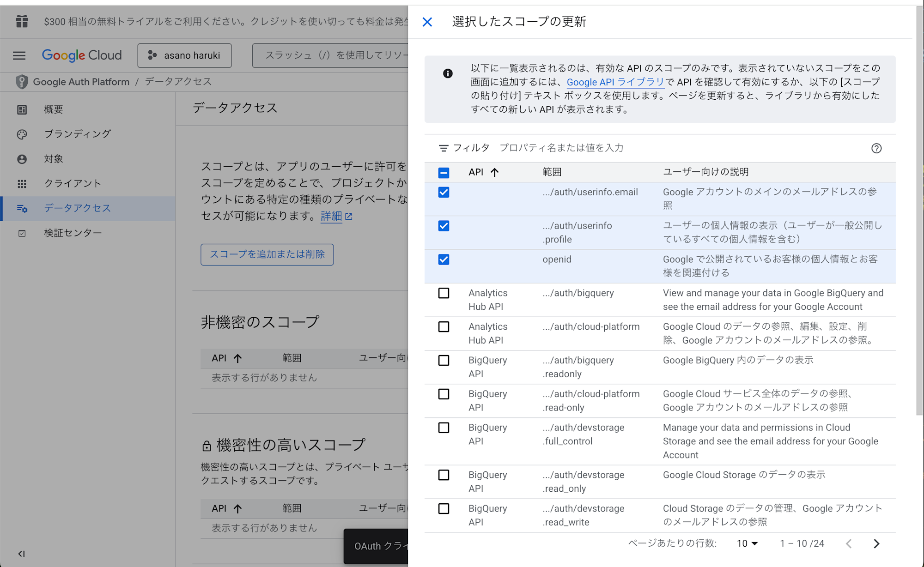Click the Google BigQuery 内のデータの表示 description
This screenshot has width=924, height=567.
[738, 360]
